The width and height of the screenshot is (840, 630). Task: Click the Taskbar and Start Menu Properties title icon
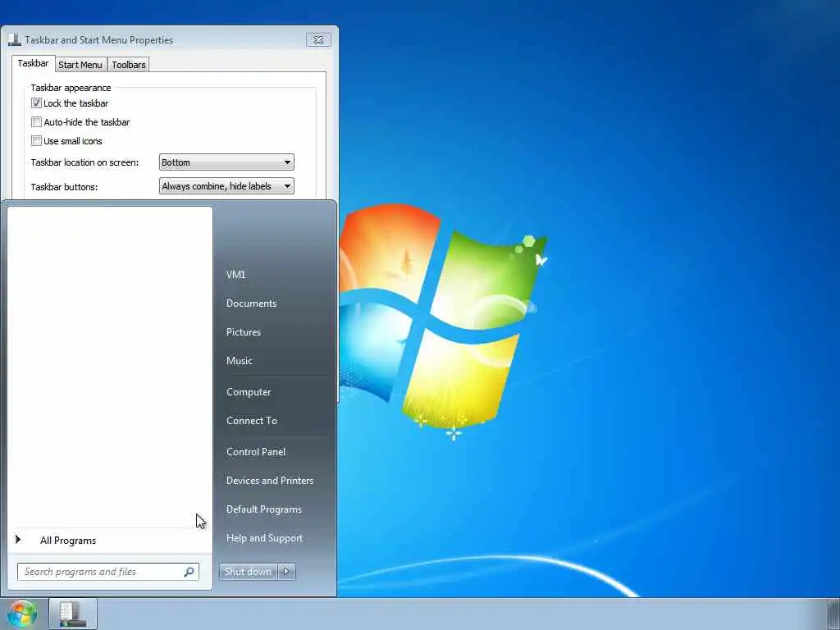tap(15, 39)
